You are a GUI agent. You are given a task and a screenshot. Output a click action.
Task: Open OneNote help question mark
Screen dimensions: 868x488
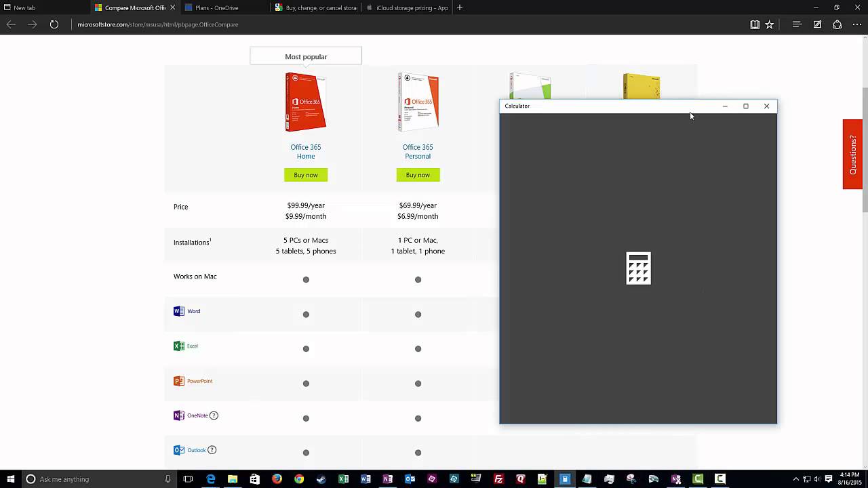coord(214,415)
